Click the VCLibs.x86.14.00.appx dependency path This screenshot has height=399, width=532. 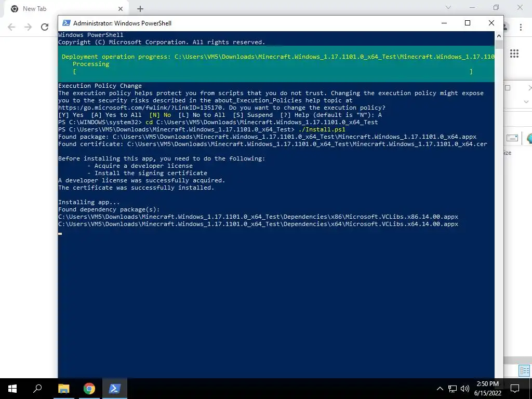(258, 217)
